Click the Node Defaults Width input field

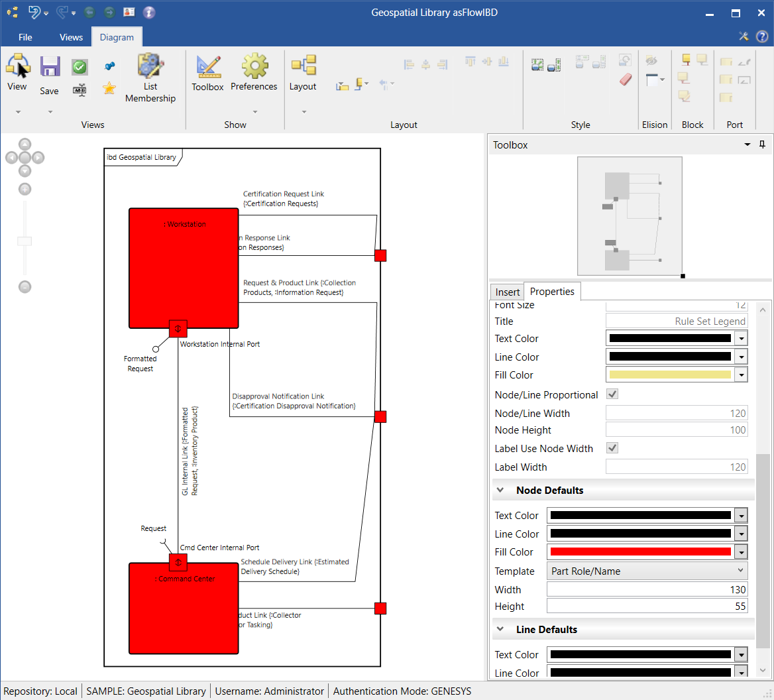point(647,589)
